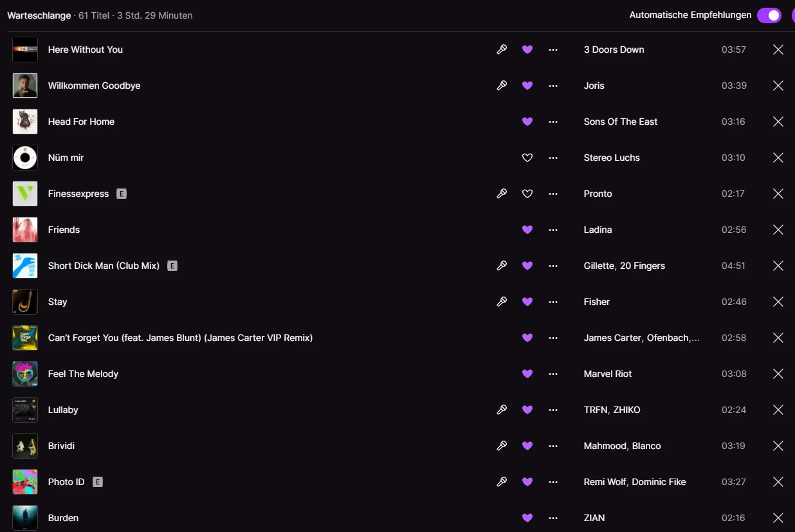Image resolution: width=795 pixels, height=532 pixels.
Task: Open lyrics for Photo ID
Action: click(x=502, y=482)
